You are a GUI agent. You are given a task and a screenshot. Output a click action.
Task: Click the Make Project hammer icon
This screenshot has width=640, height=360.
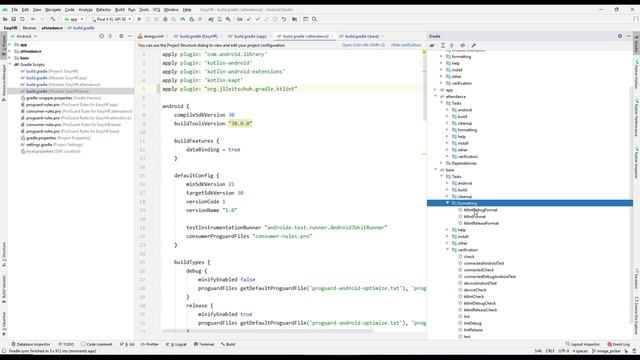(x=53, y=19)
